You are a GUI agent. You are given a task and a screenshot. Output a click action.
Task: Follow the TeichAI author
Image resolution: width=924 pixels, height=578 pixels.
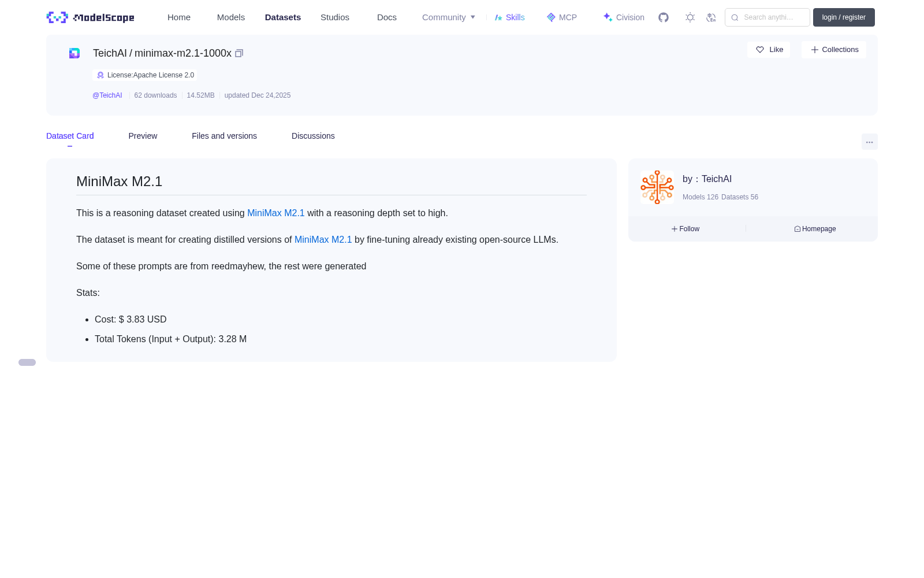pos(685,229)
